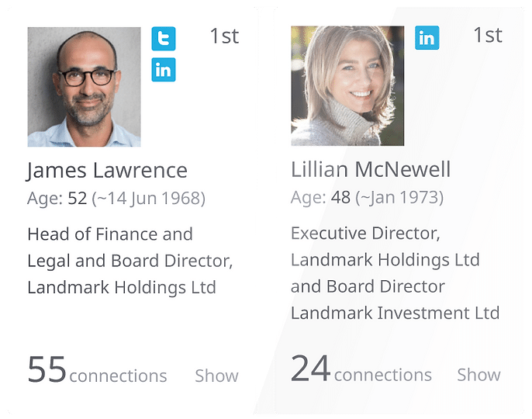Image resolution: width=532 pixels, height=419 pixels.
Task: Click Head of Finance job title text
Action: pyautogui.click(x=109, y=234)
